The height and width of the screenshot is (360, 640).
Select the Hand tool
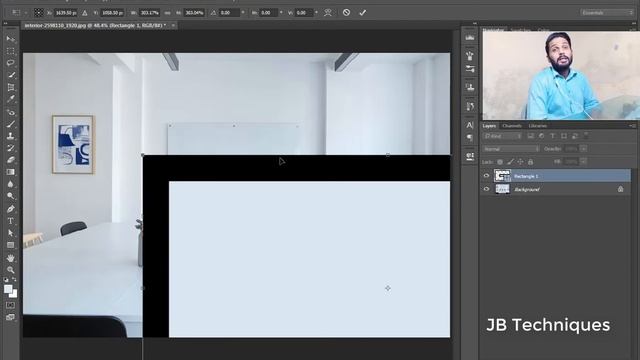coord(11,258)
